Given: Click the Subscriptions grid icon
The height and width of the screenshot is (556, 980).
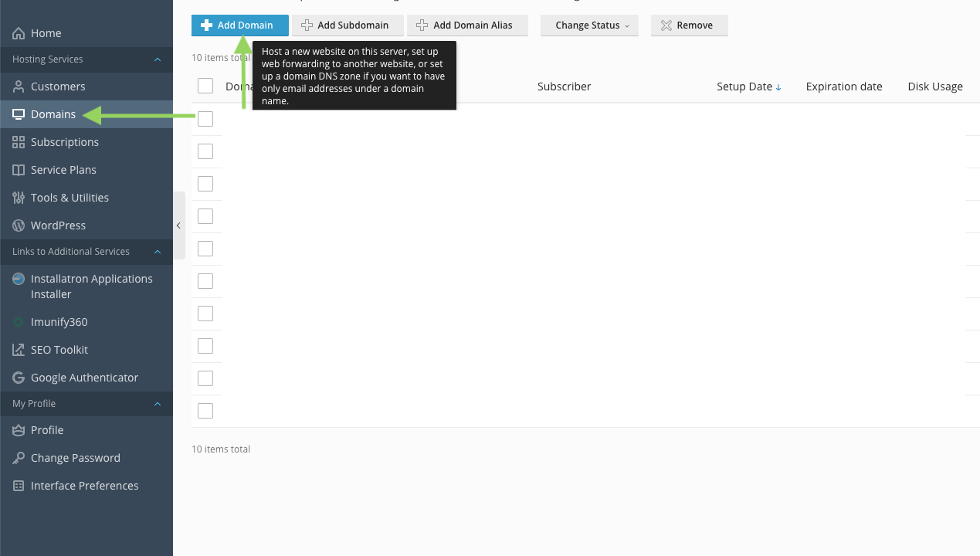Looking at the screenshot, I should point(19,142).
